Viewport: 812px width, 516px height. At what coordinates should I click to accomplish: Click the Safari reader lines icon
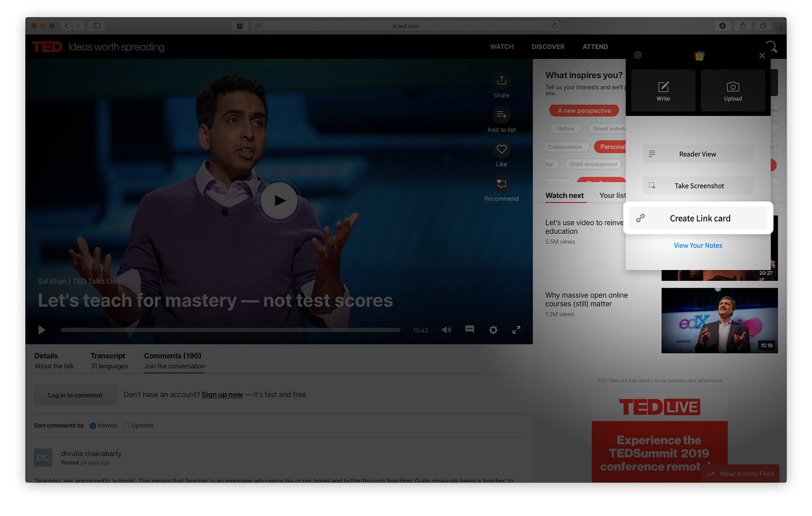tap(258, 26)
